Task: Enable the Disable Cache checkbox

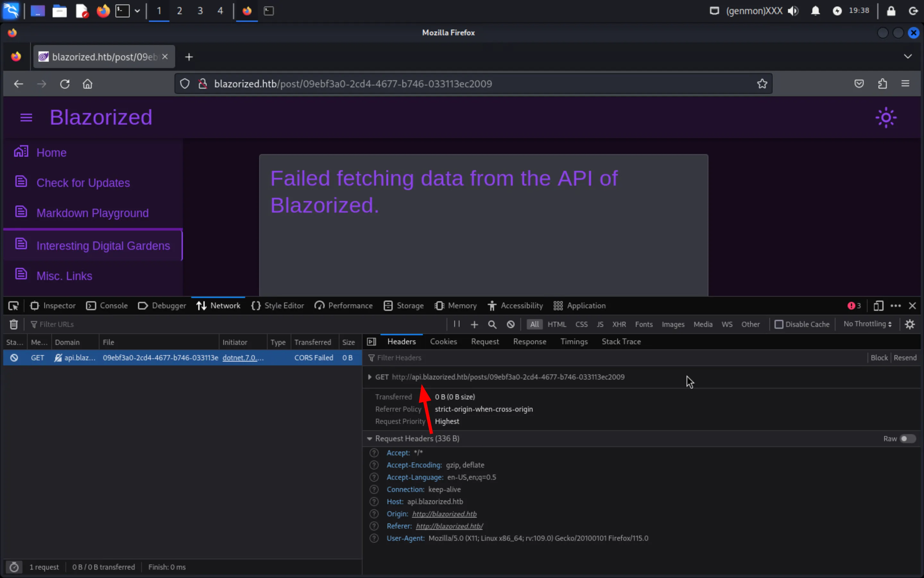Action: pyautogui.click(x=779, y=324)
